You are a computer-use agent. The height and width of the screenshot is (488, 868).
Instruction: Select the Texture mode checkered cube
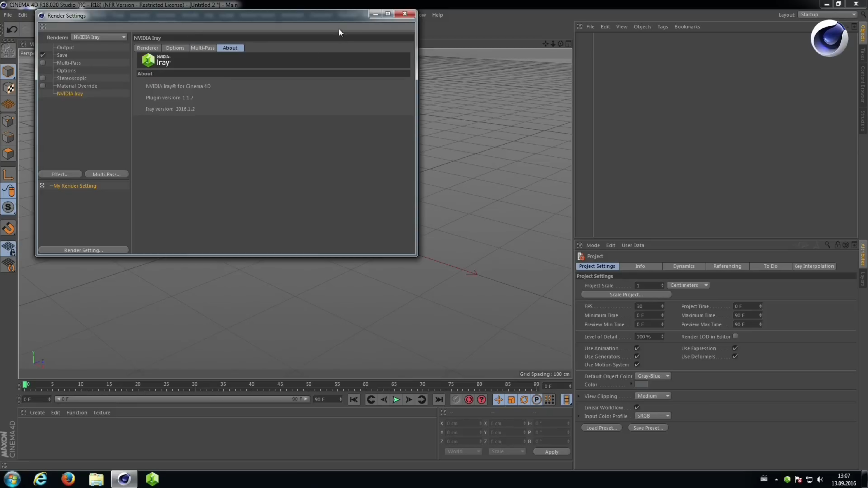(x=8, y=88)
